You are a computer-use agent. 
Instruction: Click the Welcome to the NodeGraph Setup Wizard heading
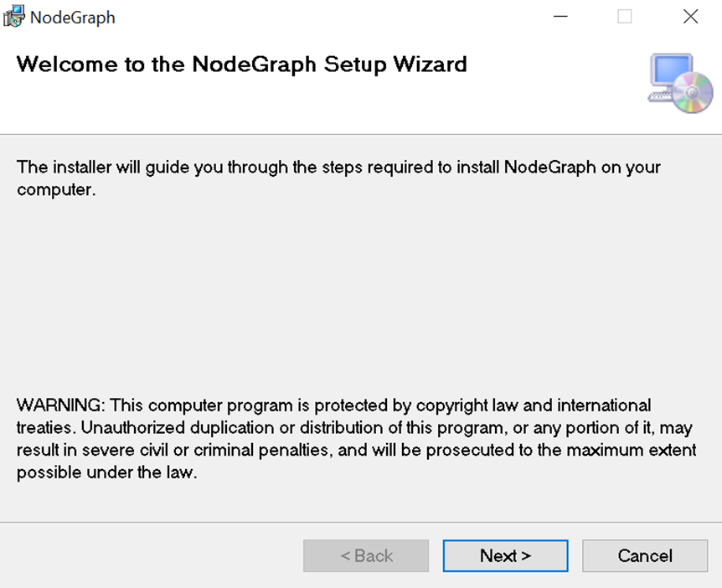point(241,64)
